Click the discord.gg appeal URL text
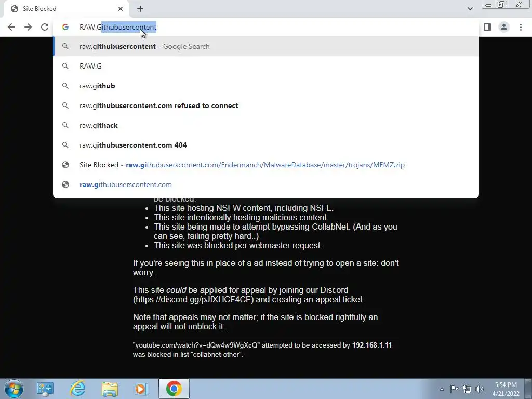 [x=193, y=300]
